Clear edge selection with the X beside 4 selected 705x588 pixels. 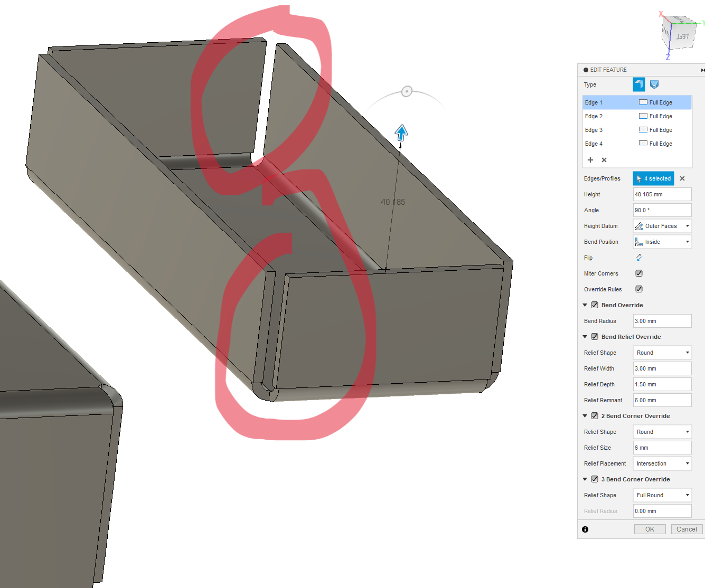[x=682, y=178]
